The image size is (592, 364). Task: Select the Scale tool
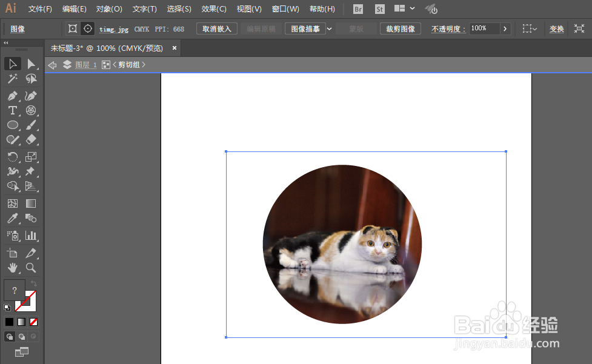click(31, 156)
